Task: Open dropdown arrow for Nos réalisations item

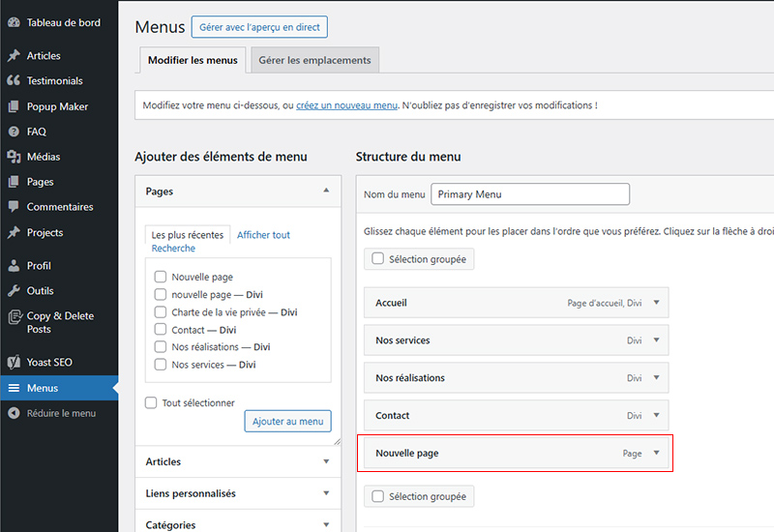Action: [x=656, y=378]
